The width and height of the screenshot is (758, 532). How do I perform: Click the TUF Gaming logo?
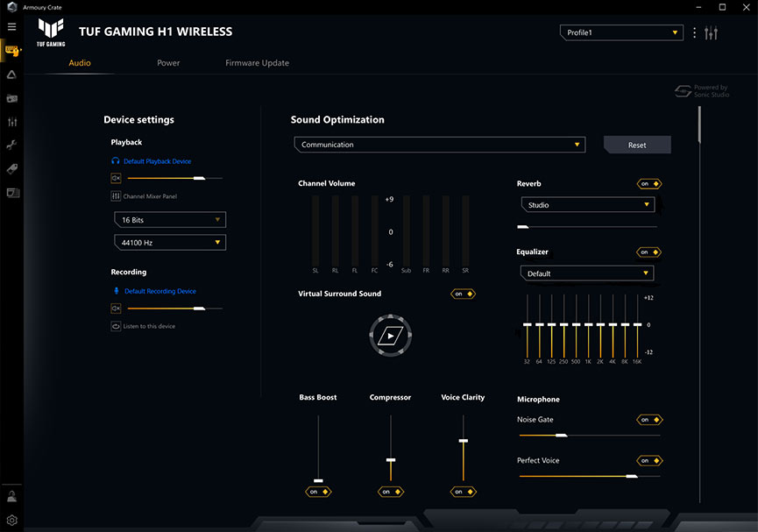click(x=51, y=32)
